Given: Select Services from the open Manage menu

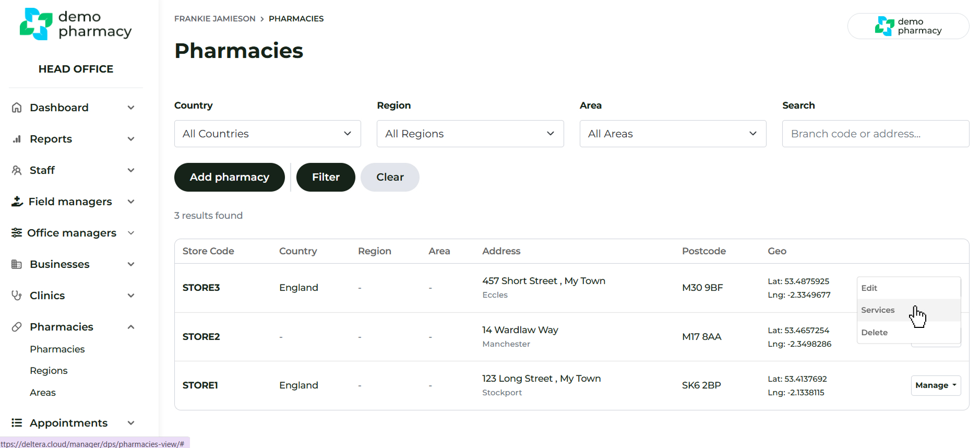Looking at the screenshot, I should [x=878, y=310].
